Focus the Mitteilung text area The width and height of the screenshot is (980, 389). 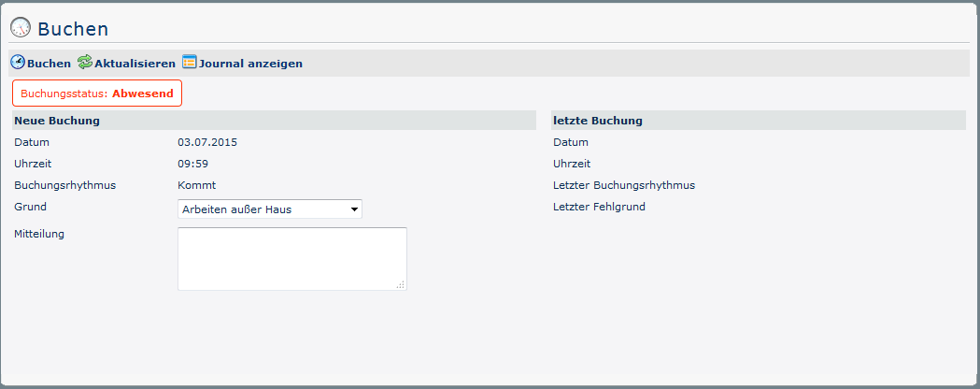[291, 258]
